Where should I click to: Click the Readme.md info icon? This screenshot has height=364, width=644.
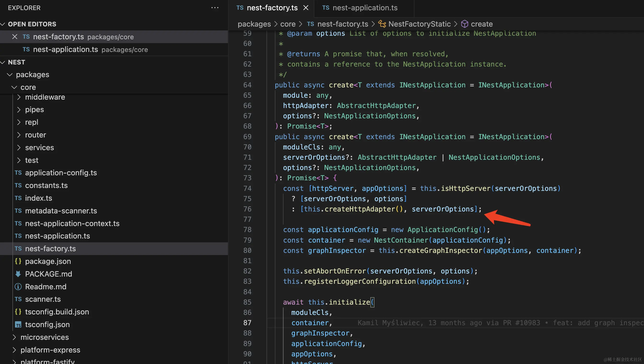tap(18, 286)
